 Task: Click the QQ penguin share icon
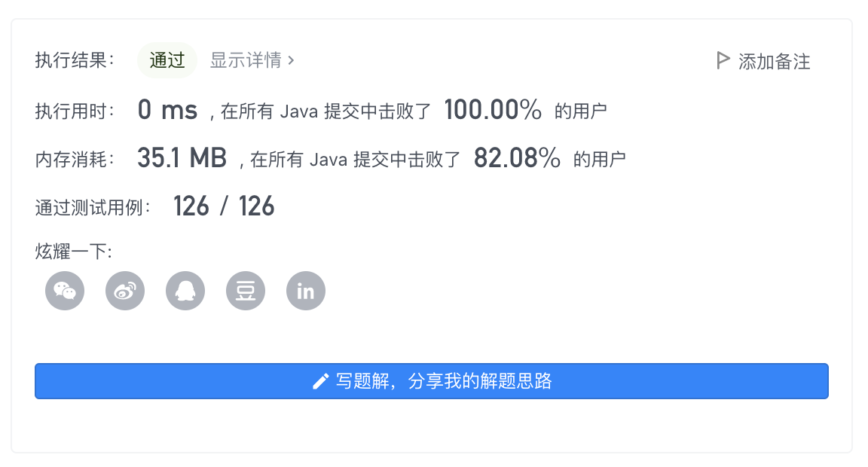point(185,291)
